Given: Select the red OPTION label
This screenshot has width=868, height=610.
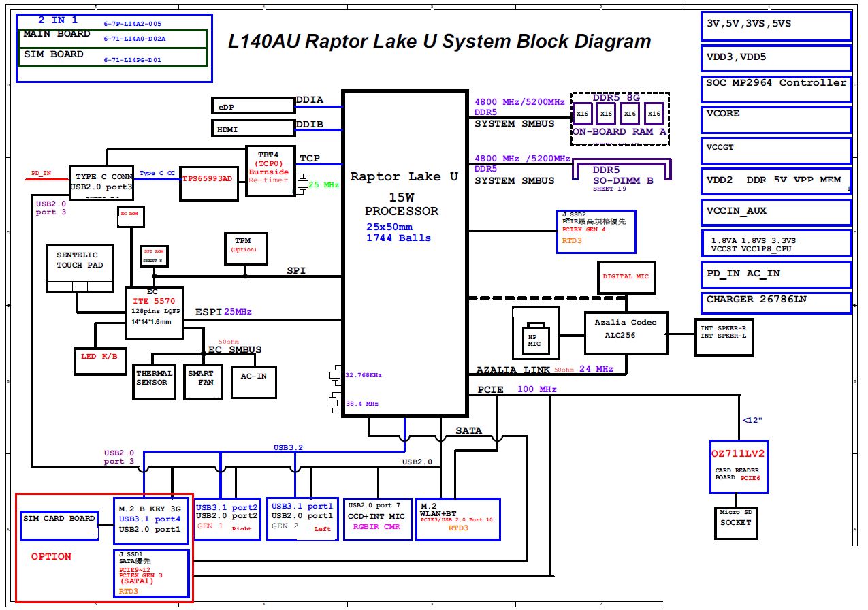Looking at the screenshot, I should (51, 556).
